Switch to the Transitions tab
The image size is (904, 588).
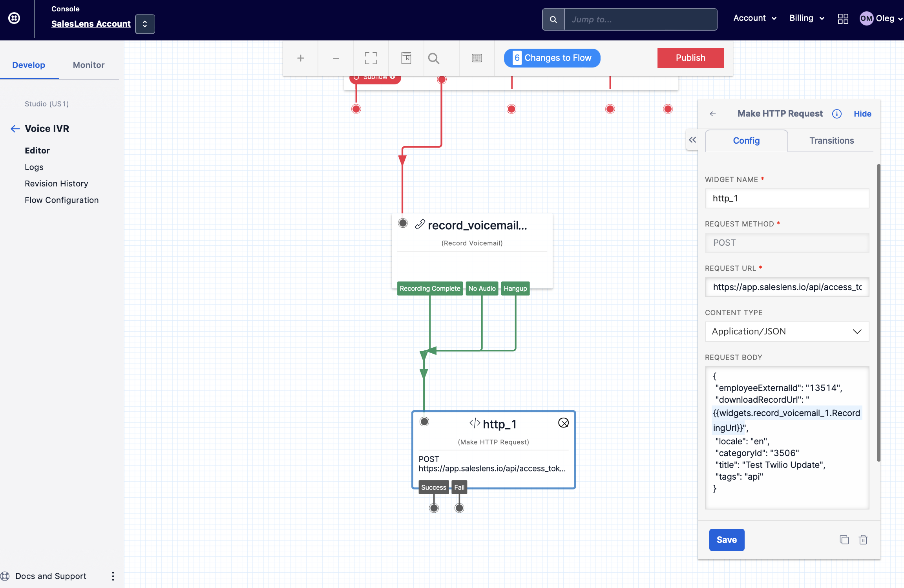click(831, 141)
